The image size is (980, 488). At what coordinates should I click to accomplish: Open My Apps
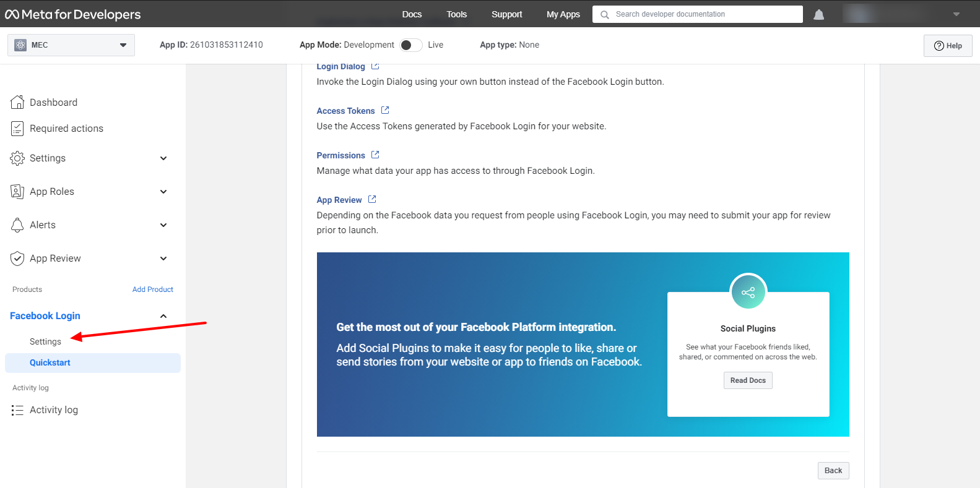(563, 14)
